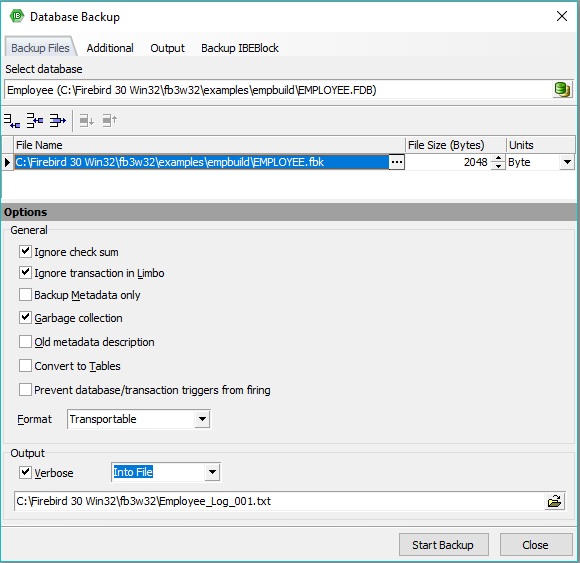The height and width of the screenshot is (563, 580).
Task: Open the log file browse folder icon
Action: coord(555,501)
